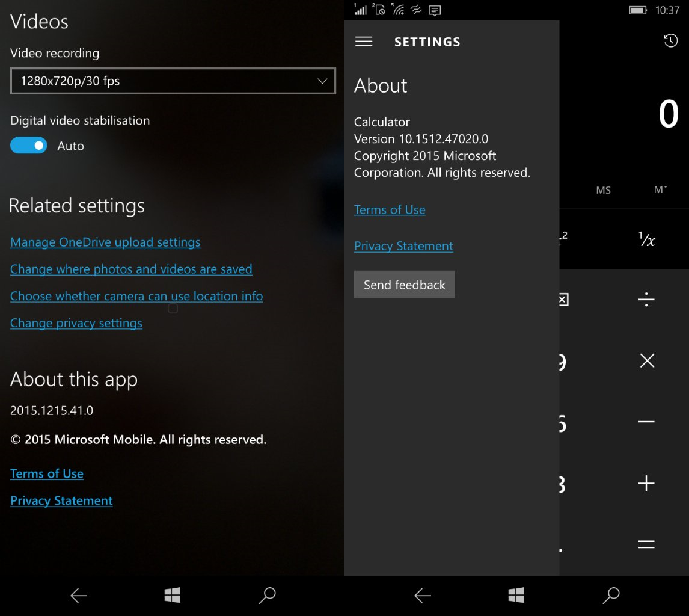
Task: Tap the calculator display showing 0
Action: tap(668, 114)
